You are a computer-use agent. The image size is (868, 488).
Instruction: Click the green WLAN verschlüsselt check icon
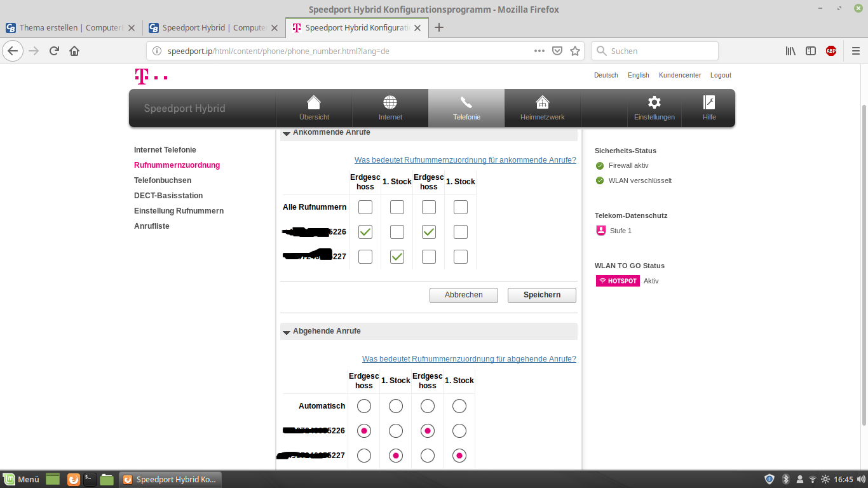(x=600, y=180)
